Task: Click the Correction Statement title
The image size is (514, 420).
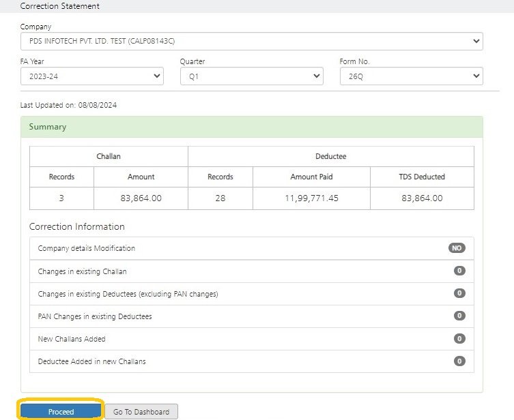Action: coord(59,6)
